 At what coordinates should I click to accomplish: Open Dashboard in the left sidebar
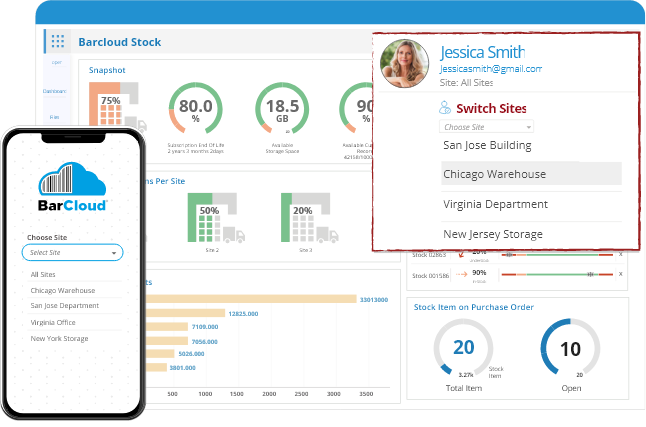pos(54,91)
